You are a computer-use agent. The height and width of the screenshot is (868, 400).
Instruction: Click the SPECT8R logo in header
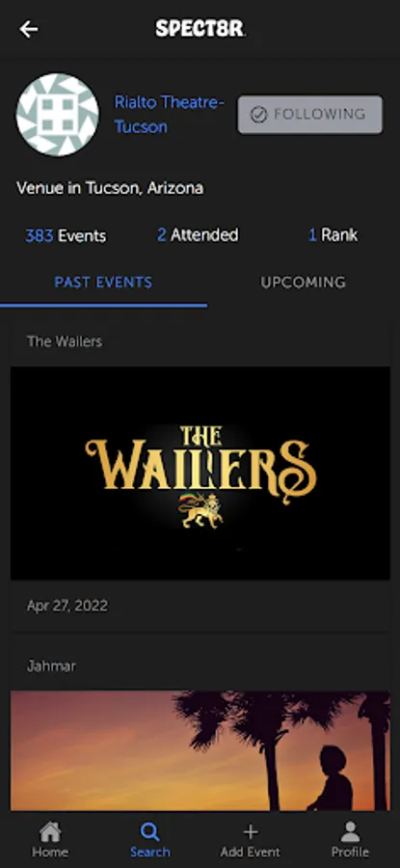click(200, 28)
